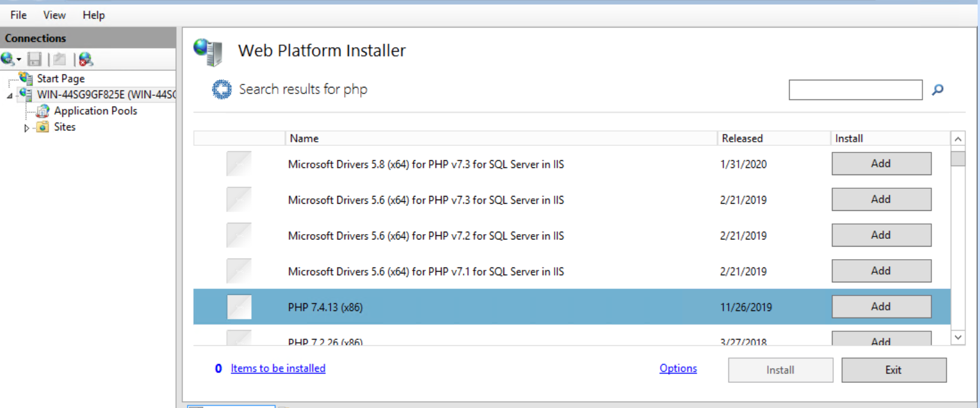Click the save disk icon in Connections toolbar

tap(35, 59)
